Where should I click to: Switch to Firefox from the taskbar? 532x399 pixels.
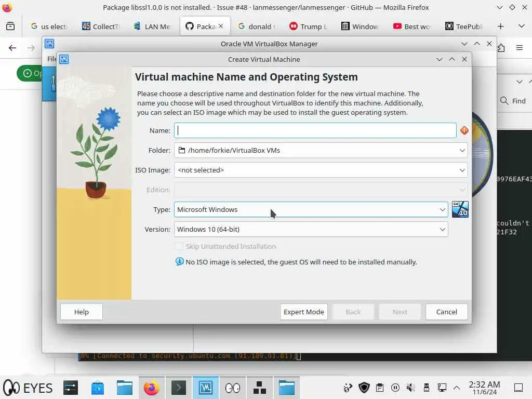click(x=151, y=388)
